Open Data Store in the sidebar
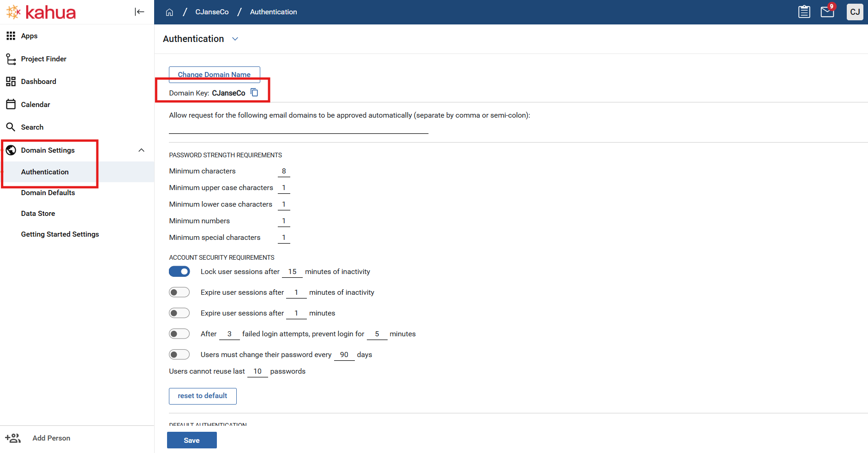Viewport: 868px width, 453px height. (38, 214)
